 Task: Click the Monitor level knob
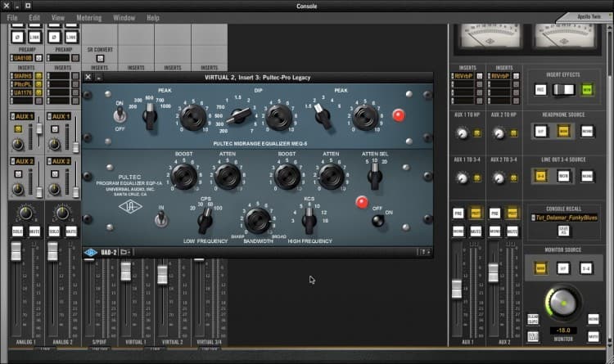(563, 303)
